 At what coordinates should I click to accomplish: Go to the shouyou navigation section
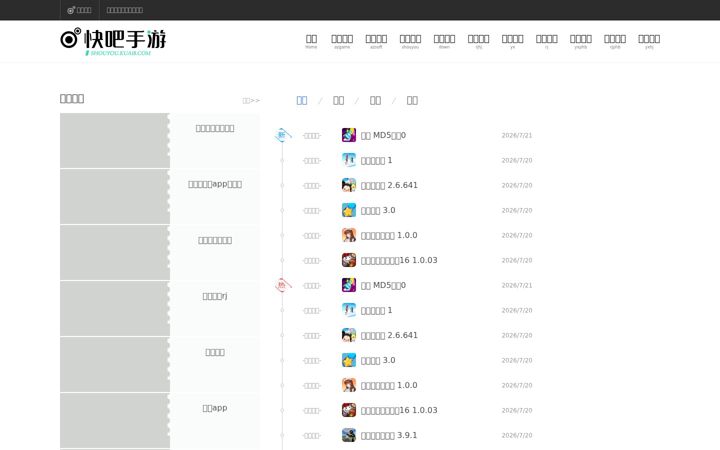click(410, 41)
